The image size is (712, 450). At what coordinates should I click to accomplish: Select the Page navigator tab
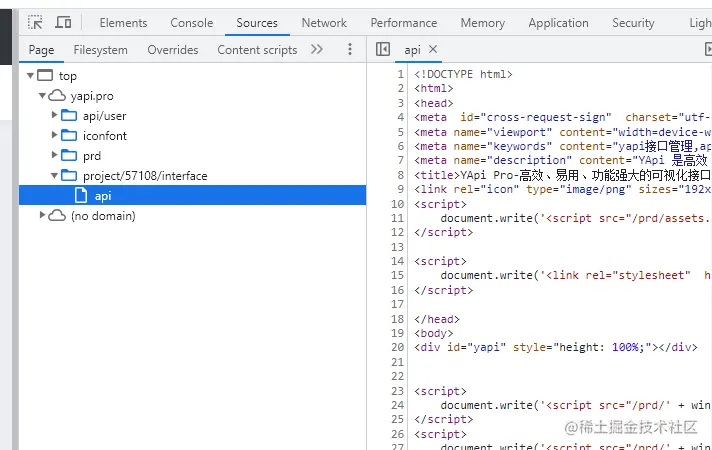pos(41,49)
